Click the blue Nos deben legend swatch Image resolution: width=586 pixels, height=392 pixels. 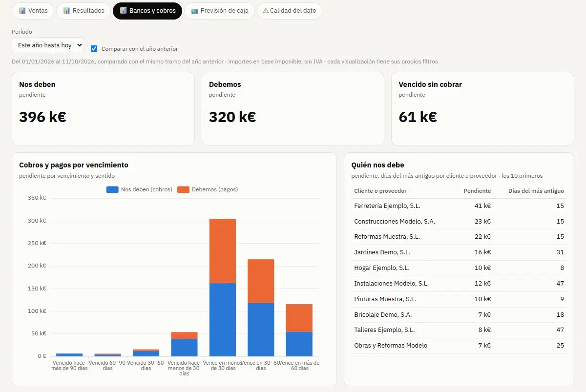point(112,189)
